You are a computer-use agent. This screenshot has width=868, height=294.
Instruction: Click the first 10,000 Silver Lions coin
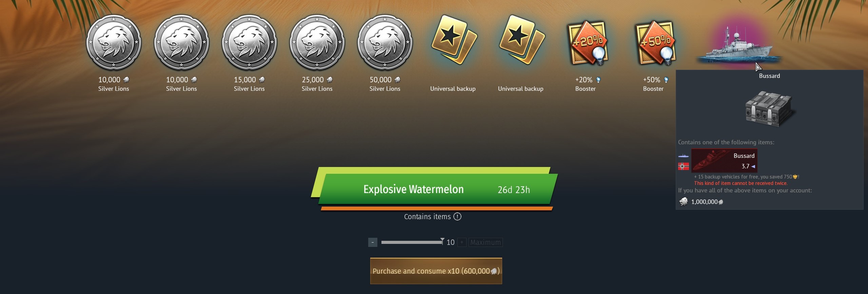pos(114,42)
